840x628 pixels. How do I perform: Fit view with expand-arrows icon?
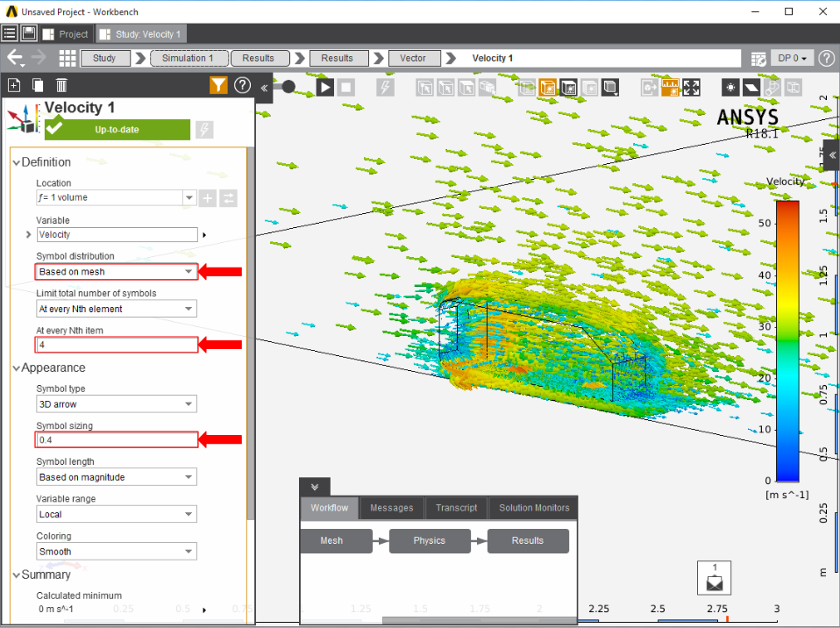691,88
